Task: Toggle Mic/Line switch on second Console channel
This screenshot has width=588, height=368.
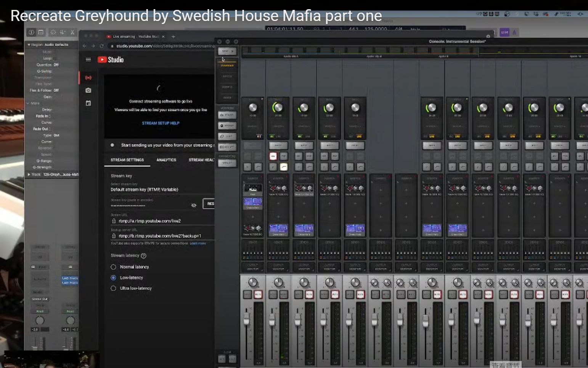Action: 278,136
